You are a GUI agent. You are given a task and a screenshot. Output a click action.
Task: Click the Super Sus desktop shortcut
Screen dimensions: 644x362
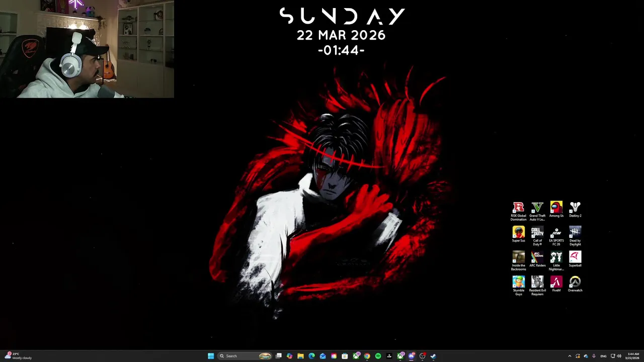[x=518, y=234]
